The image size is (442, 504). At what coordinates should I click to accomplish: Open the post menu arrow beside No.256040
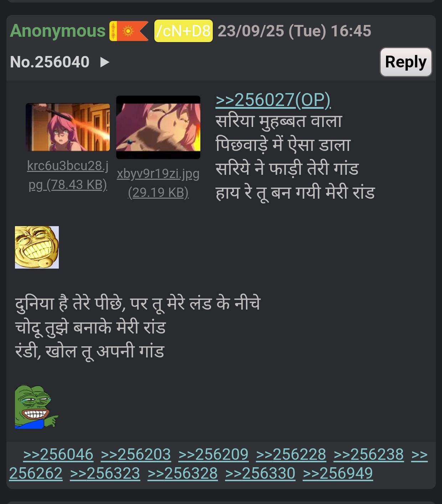(x=104, y=62)
